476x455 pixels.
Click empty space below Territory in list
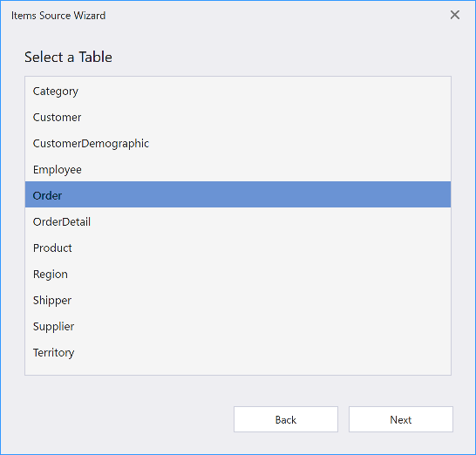point(238,370)
